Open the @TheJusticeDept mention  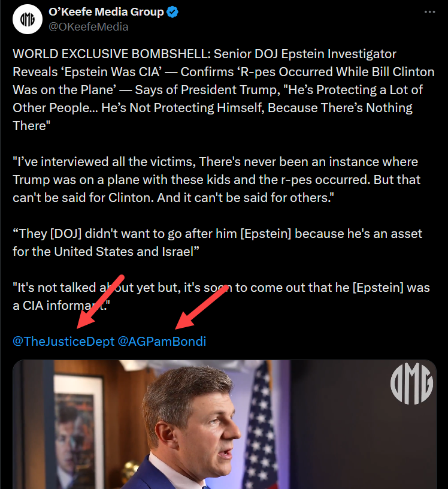[63, 341]
